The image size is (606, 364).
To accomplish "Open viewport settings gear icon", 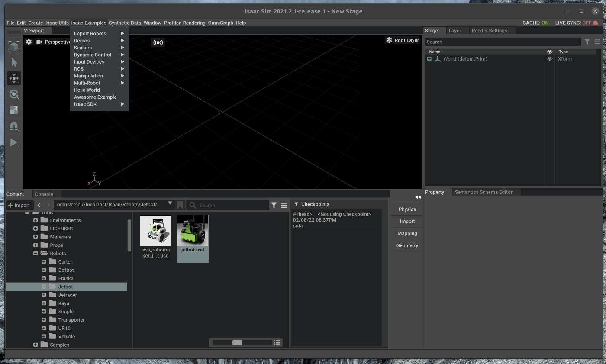I will (x=29, y=42).
